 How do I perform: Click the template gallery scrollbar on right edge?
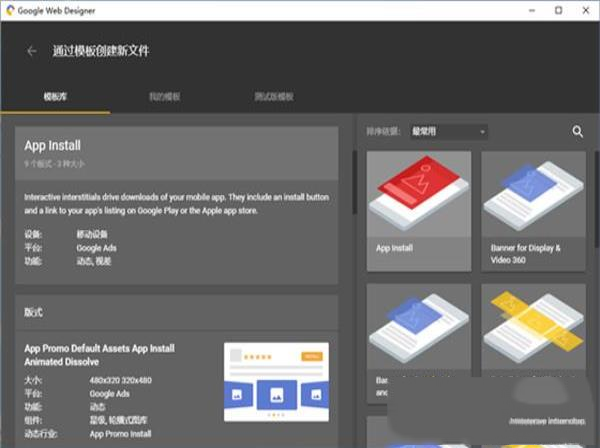click(x=597, y=199)
